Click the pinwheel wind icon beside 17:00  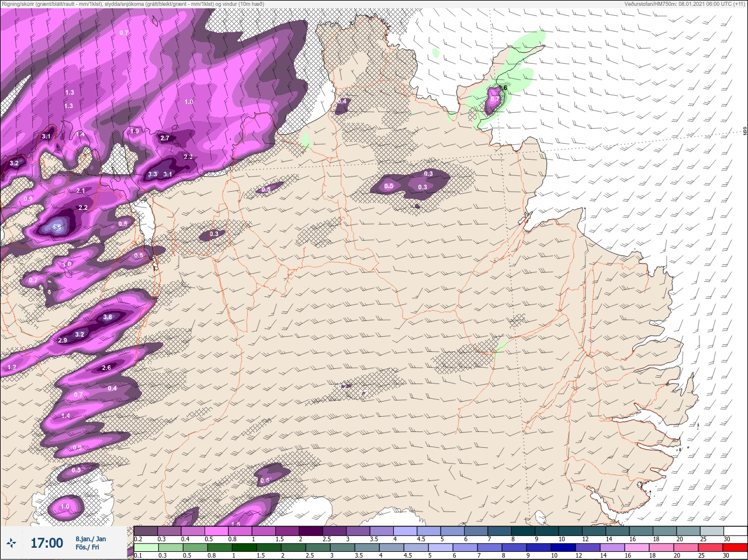coord(11,543)
